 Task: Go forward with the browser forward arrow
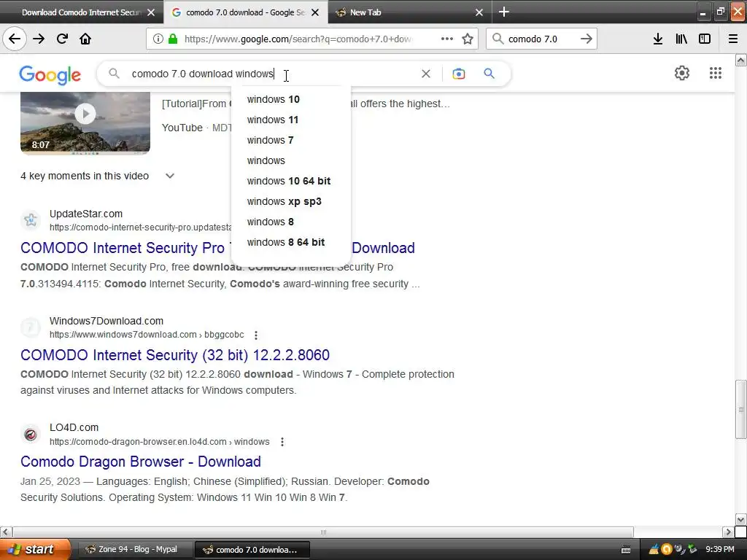tap(39, 39)
